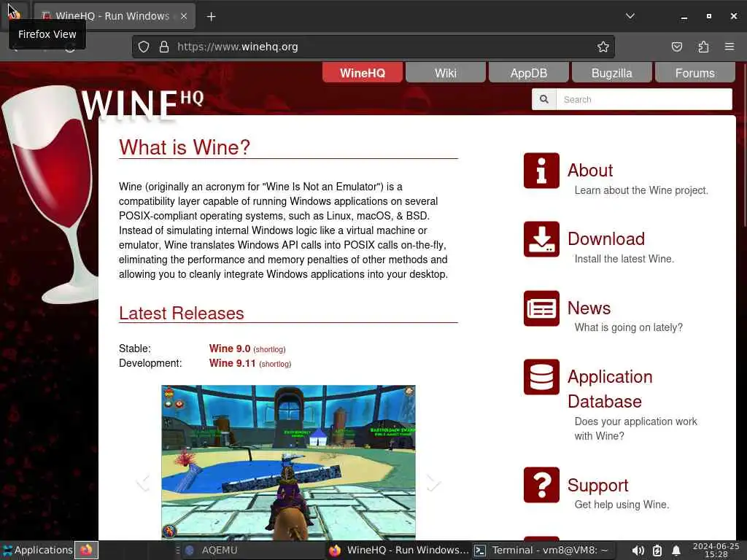Open a new tab with plus button
Viewport: 747px width, 560px height.
pyautogui.click(x=211, y=17)
